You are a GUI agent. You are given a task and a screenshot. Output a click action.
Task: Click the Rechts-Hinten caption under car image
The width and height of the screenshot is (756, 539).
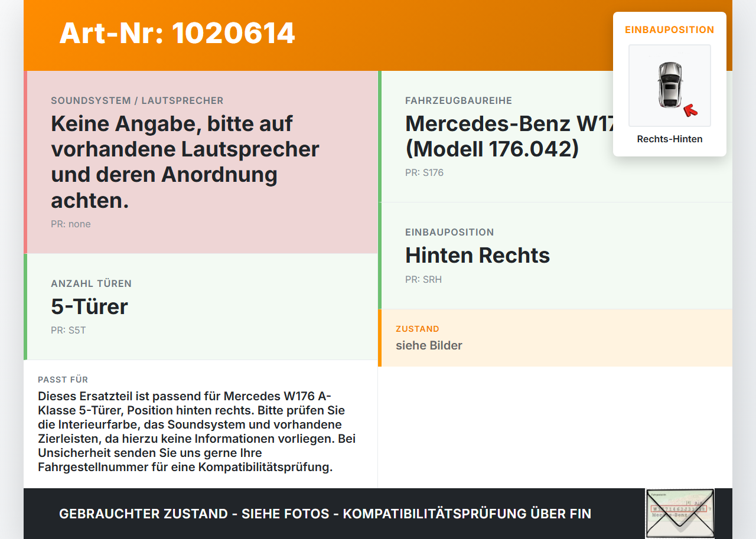670,139
